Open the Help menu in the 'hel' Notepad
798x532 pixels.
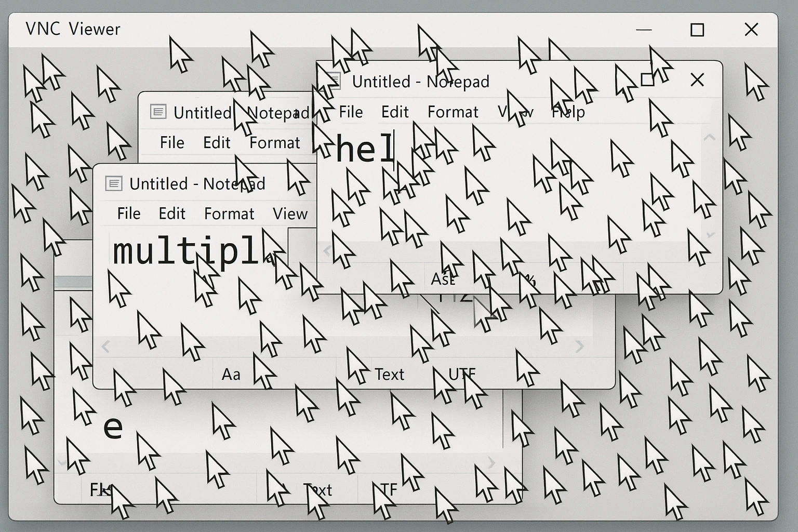click(x=568, y=112)
